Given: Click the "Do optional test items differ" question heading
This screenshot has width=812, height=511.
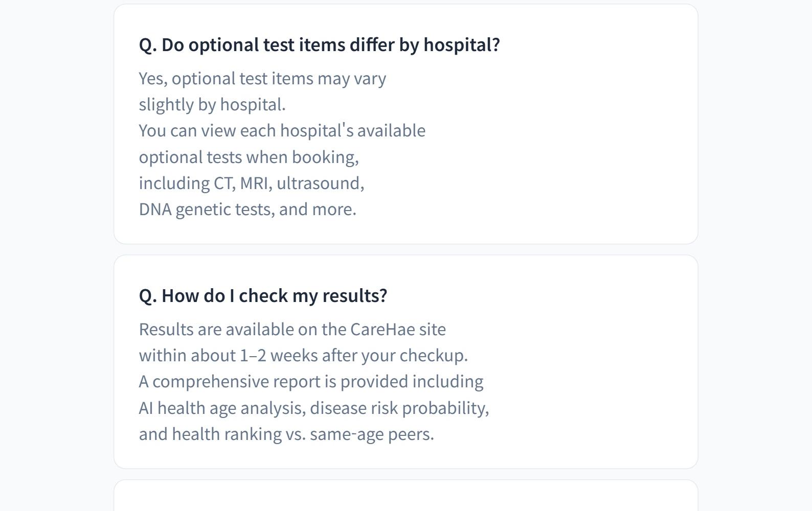Looking at the screenshot, I should pyautogui.click(x=319, y=45).
